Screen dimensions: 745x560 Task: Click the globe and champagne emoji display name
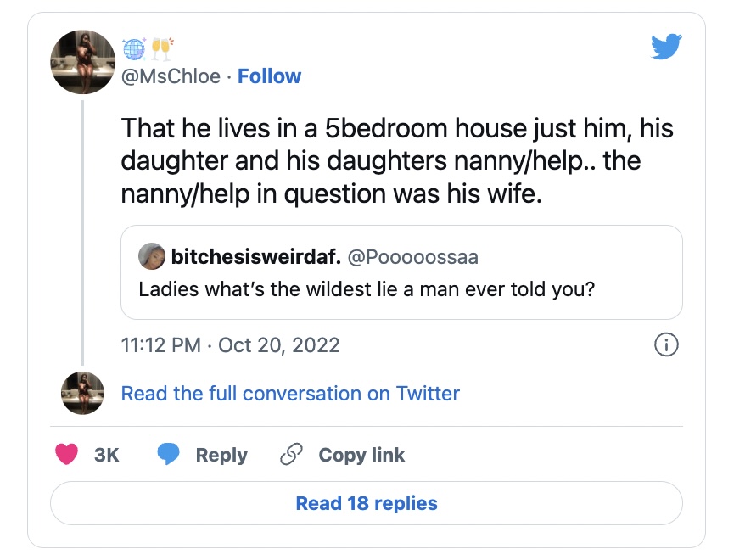(x=148, y=50)
